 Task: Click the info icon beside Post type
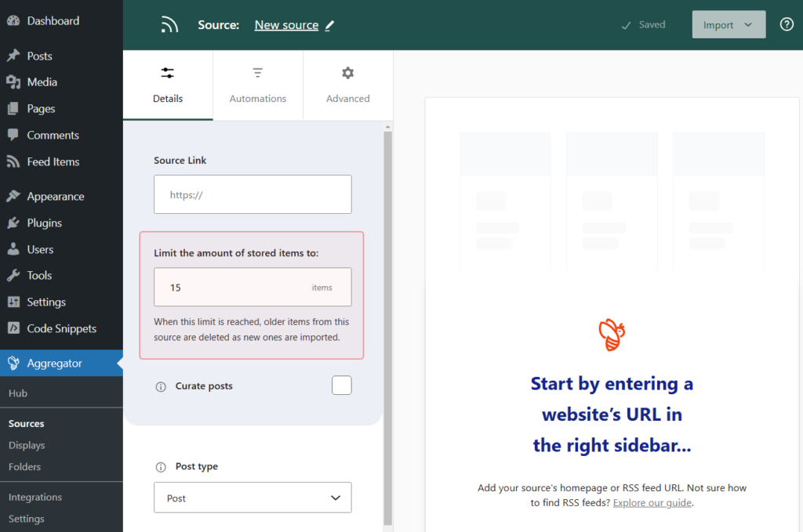pos(161,467)
